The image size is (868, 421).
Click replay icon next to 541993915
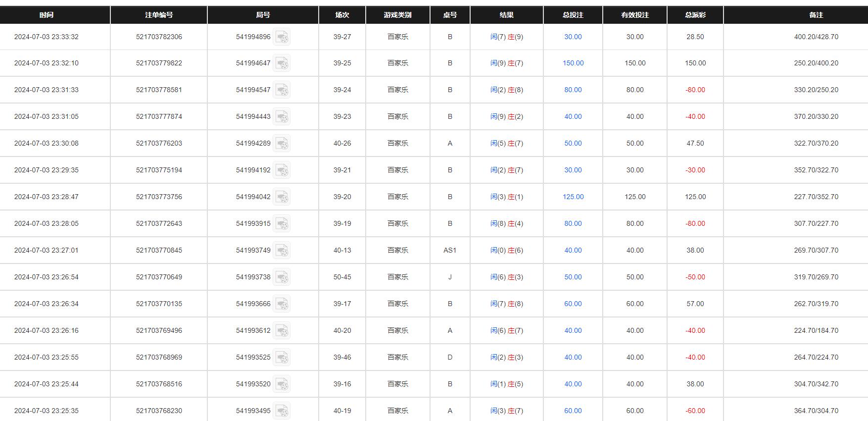pyautogui.click(x=282, y=224)
